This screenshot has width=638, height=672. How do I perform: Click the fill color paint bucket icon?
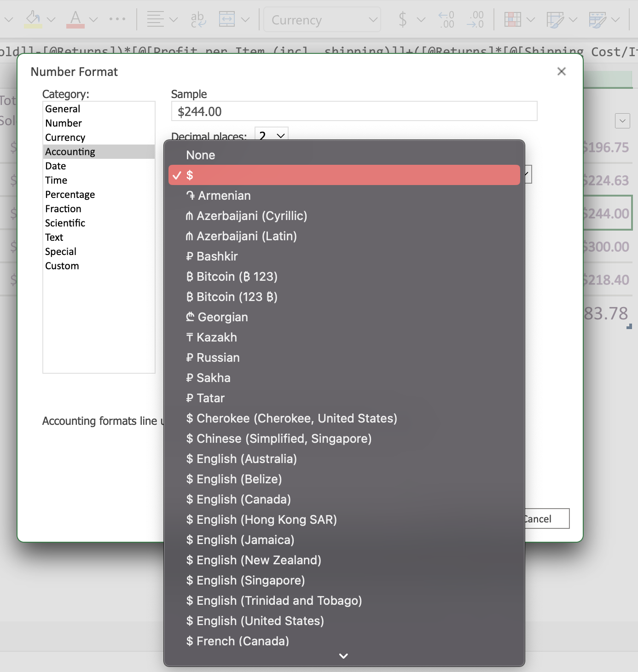(x=33, y=19)
